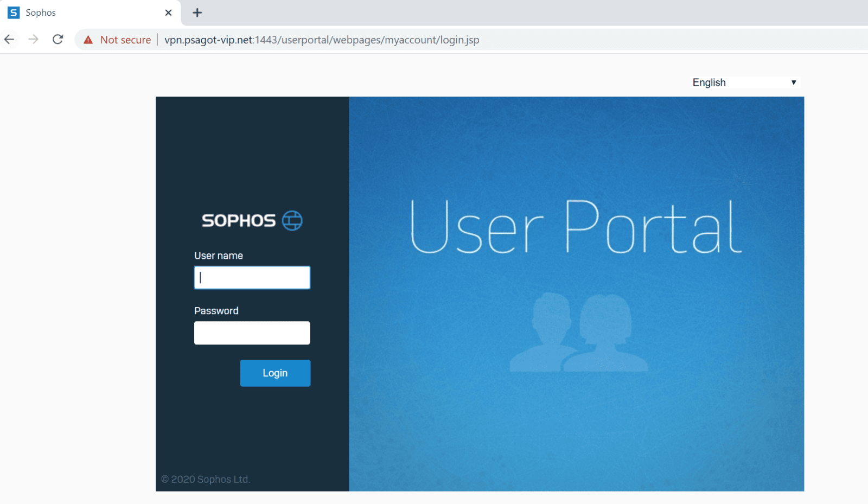Select the Sophos browser tab
Image resolution: width=868 pixels, height=504 pixels.
tap(91, 12)
